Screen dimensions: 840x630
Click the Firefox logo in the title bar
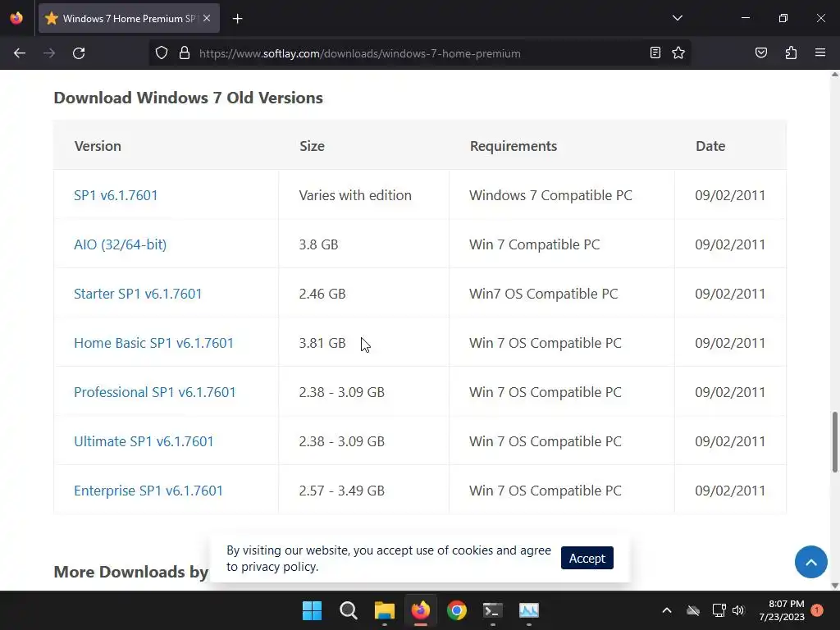16,19
